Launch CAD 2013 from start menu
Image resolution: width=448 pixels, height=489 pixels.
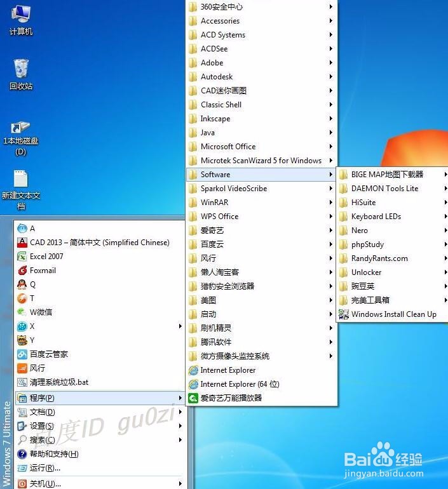coord(100,243)
